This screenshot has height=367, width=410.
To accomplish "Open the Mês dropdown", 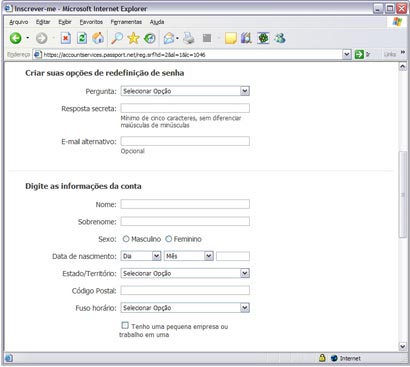I will click(189, 256).
